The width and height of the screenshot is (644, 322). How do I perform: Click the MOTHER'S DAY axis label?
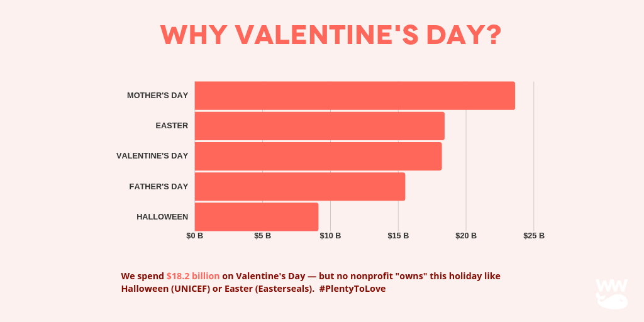[x=157, y=96]
